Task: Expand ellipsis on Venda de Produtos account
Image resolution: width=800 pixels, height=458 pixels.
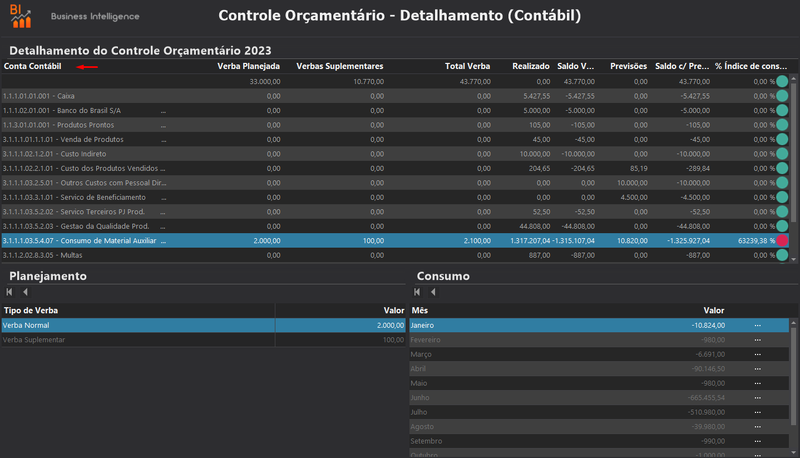Action: tap(163, 139)
